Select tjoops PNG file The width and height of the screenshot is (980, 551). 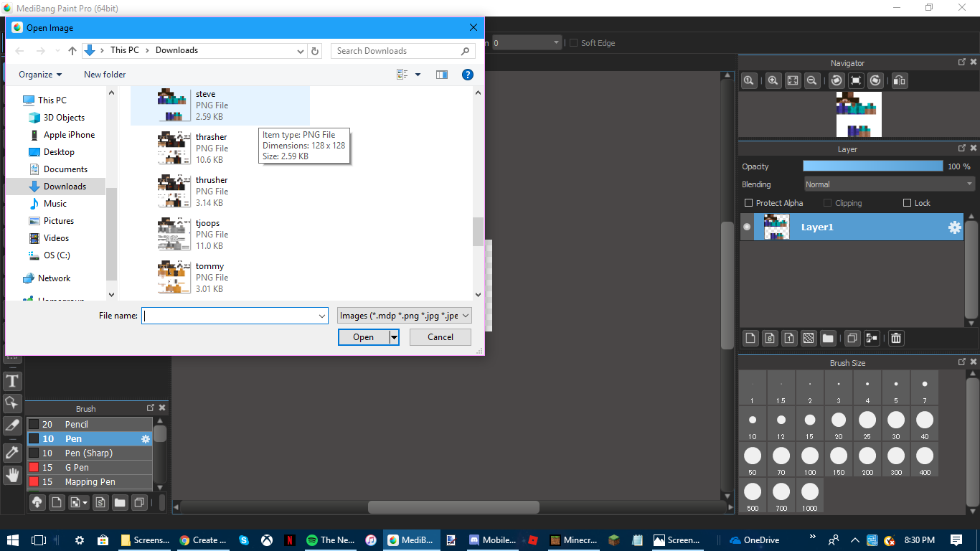click(220, 234)
